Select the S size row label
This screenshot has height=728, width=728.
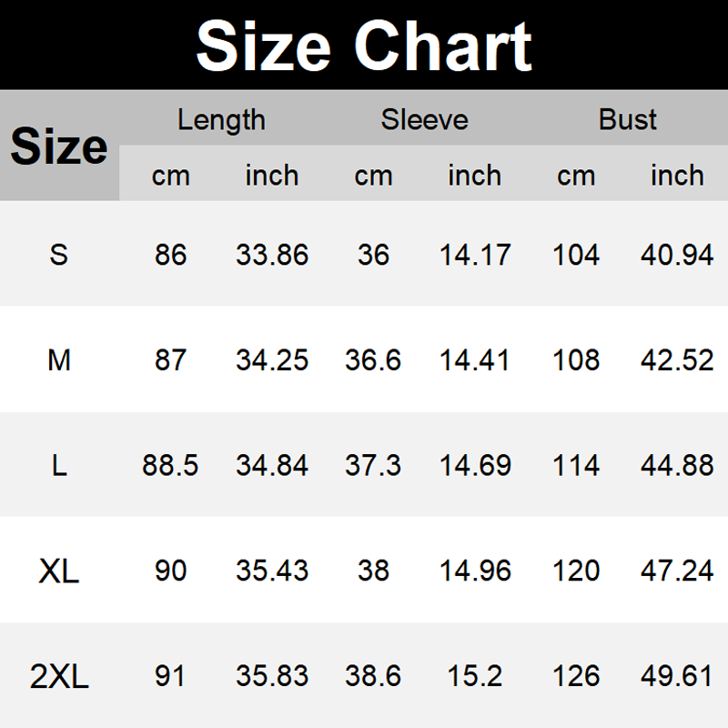coord(59,255)
